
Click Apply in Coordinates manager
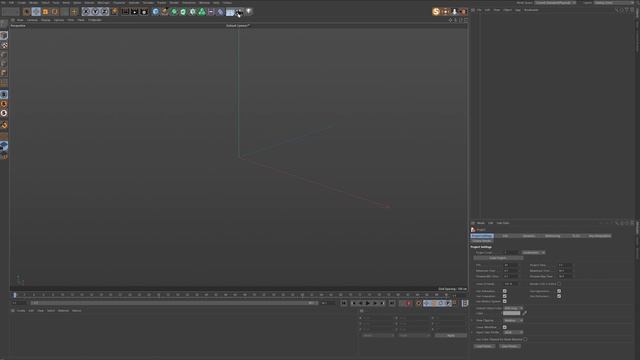coord(451,336)
